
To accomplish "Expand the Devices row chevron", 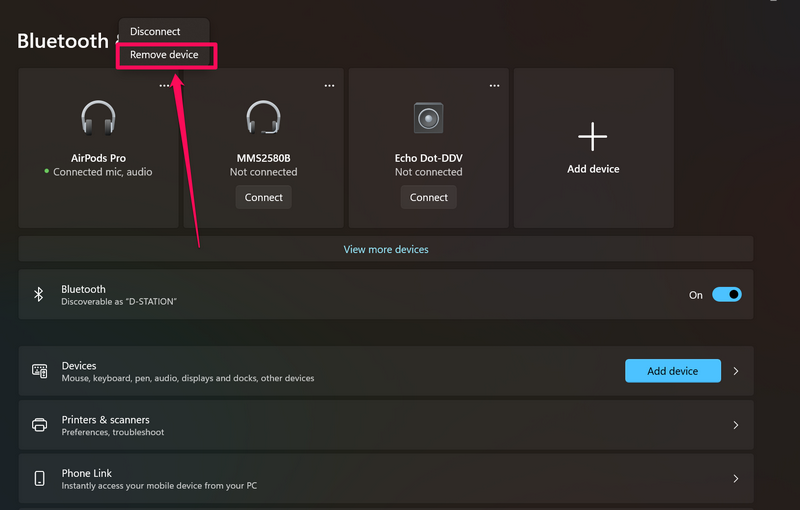I will pos(736,371).
